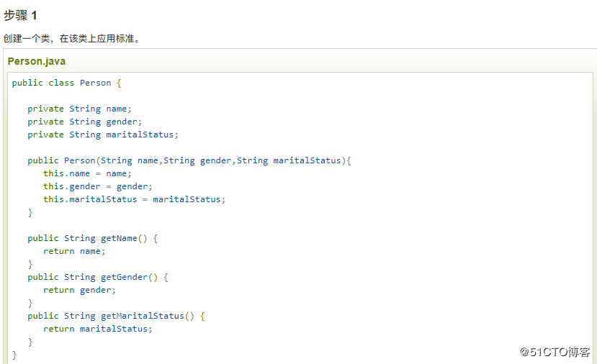Image resolution: width=597 pixels, height=364 pixels.
Task: Click the "this.gender = gender;" assignment
Action: tap(97, 186)
